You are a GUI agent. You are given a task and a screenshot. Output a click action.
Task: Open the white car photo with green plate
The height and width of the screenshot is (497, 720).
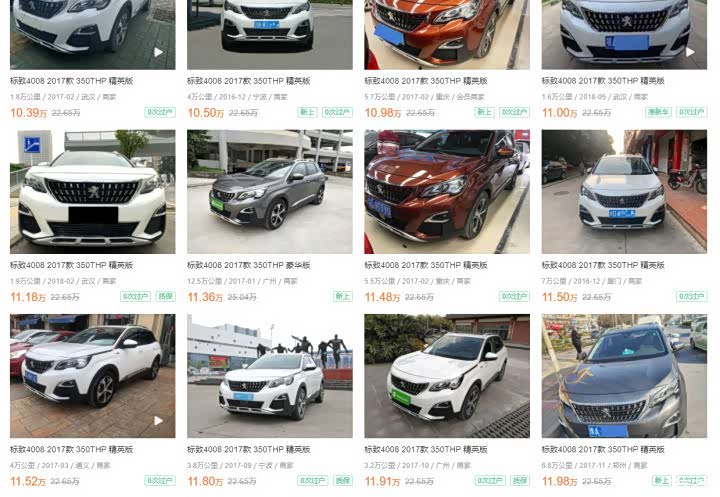click(x=447, y=376)
